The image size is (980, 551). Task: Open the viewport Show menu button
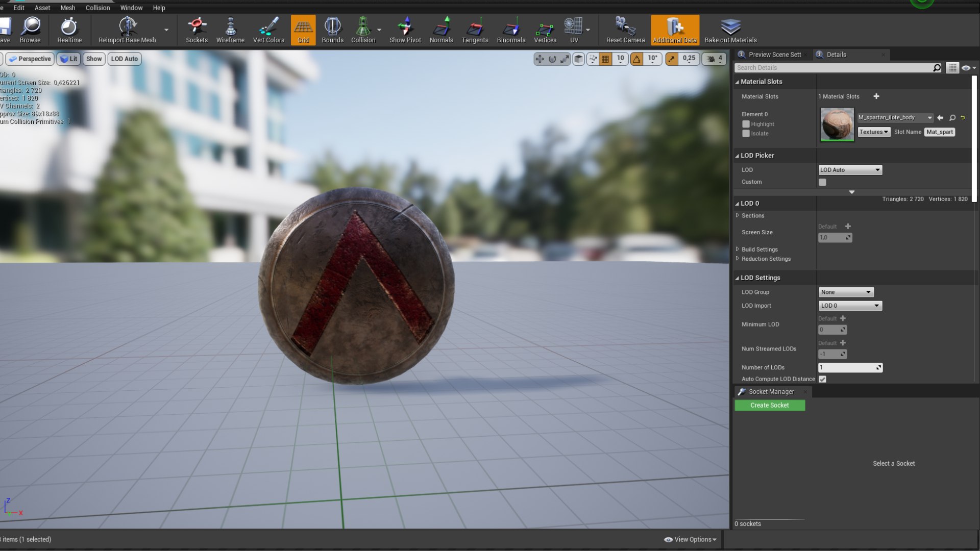click(94, 59)
